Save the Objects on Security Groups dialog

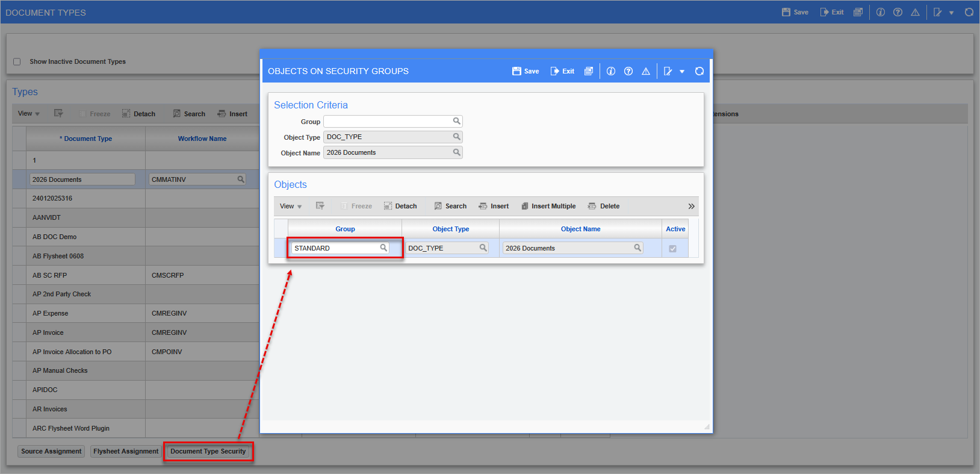(x=526, y=71)
